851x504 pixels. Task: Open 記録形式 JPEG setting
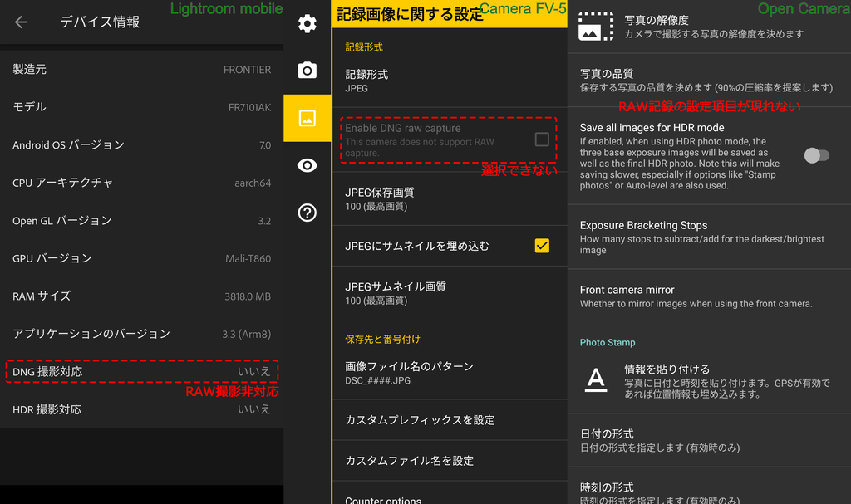[450, 81]
